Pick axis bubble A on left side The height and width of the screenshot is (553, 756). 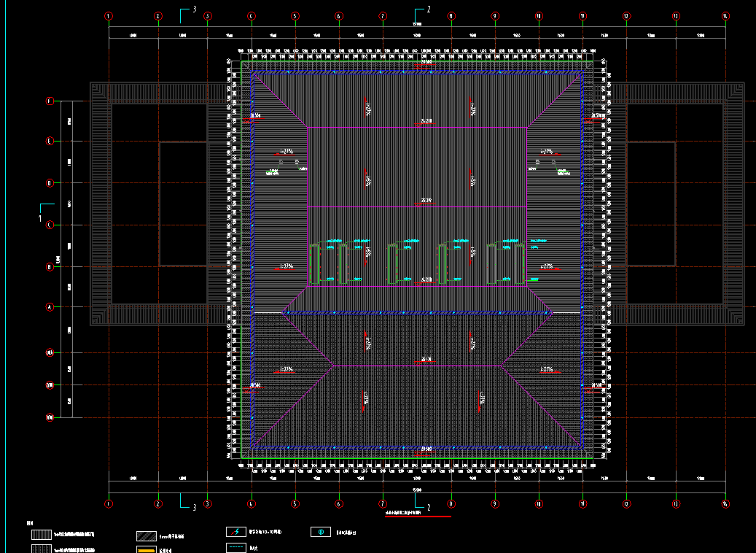[x=50, y=307]
